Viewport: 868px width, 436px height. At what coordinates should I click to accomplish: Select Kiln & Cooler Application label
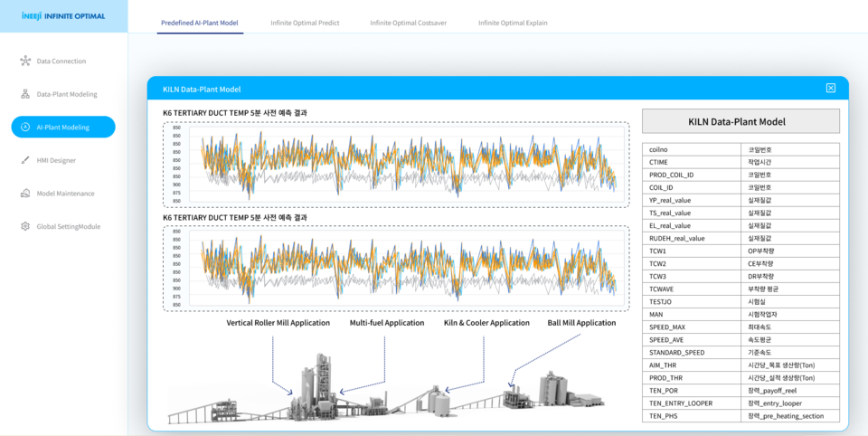(x=486, y=323)
